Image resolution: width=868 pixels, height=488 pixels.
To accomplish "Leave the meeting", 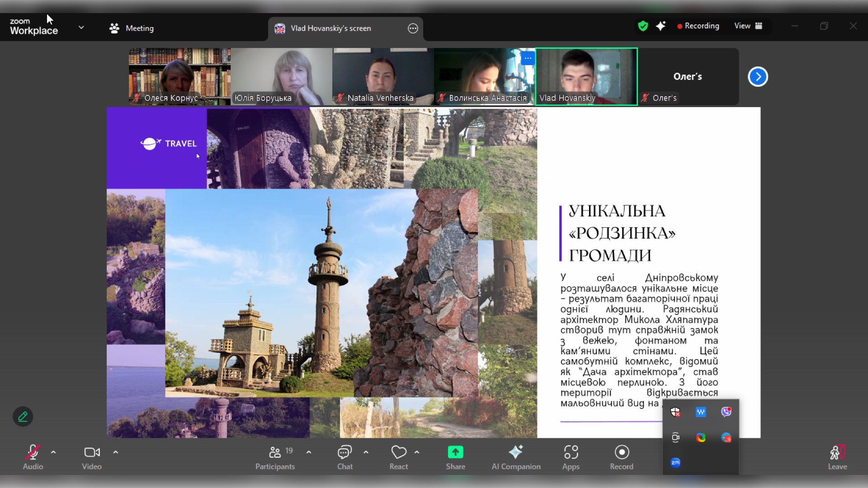I will pyautogui.click(x=837, y=457).
